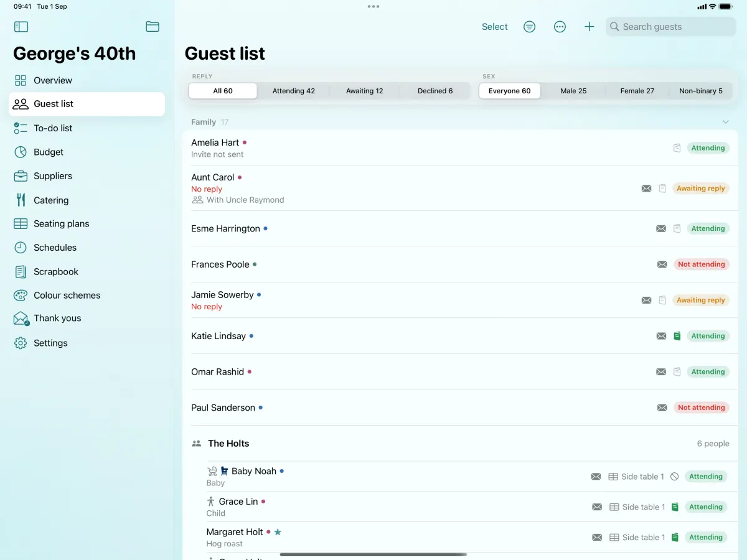Screen dimensions: 747x560
Task: Click the envelope icon for Omar Rashid
Action: click(x=661, y=372)
